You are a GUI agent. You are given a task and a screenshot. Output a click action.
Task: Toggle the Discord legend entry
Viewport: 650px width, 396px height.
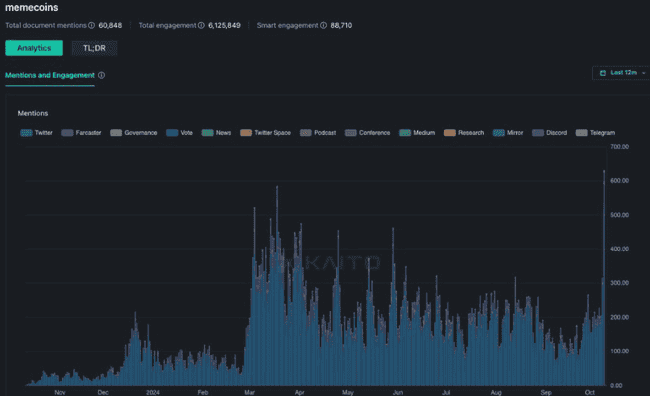pos(550,133)
